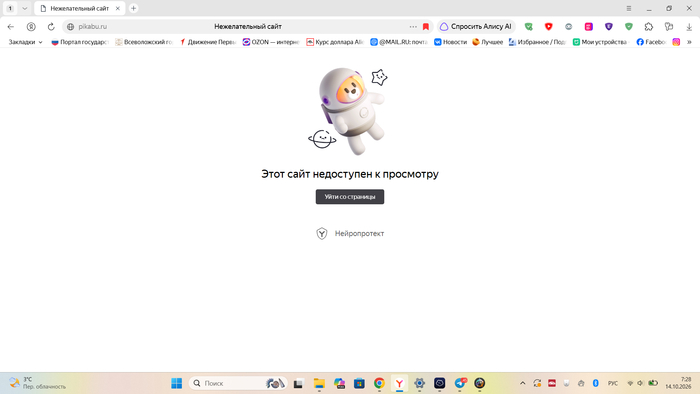
Task: Open the Курс доллара bookmark
Action: 335,42
